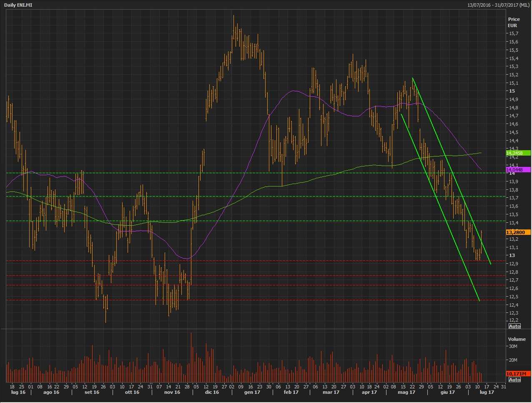This screenshot has width=532, height=403.
Task: Click the 'lug 16' month label on time axis
Action: pos(18,392)
